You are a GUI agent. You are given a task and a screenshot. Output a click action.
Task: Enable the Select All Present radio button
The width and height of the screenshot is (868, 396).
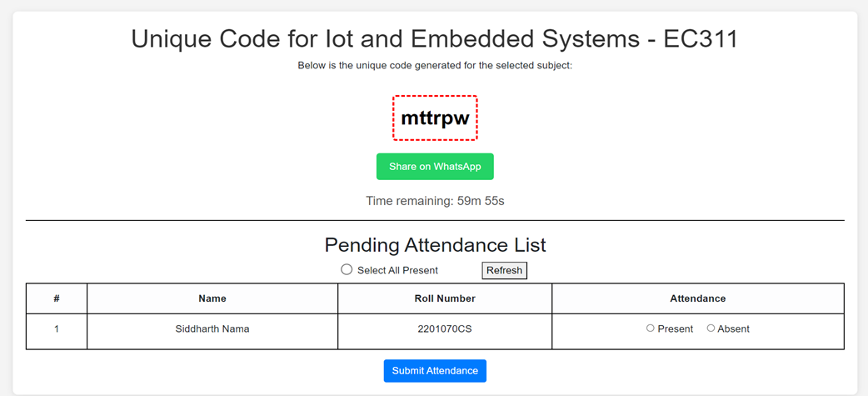[x=347, y=269]
